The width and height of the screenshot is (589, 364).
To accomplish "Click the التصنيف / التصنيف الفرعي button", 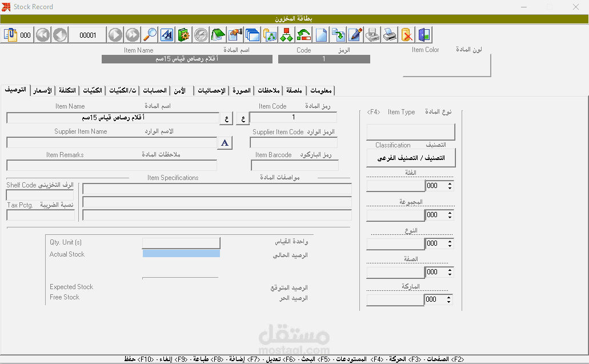I will coord(411,158).
